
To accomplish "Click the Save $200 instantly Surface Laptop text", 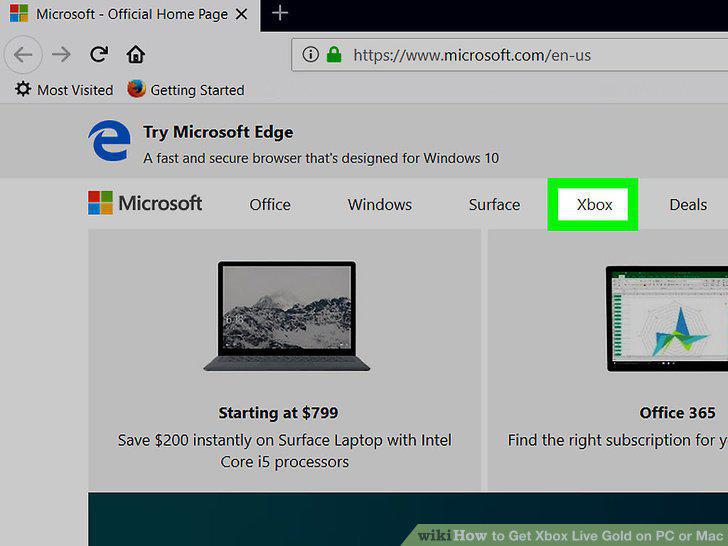I will pyautogui.click(x=285, y=451).
